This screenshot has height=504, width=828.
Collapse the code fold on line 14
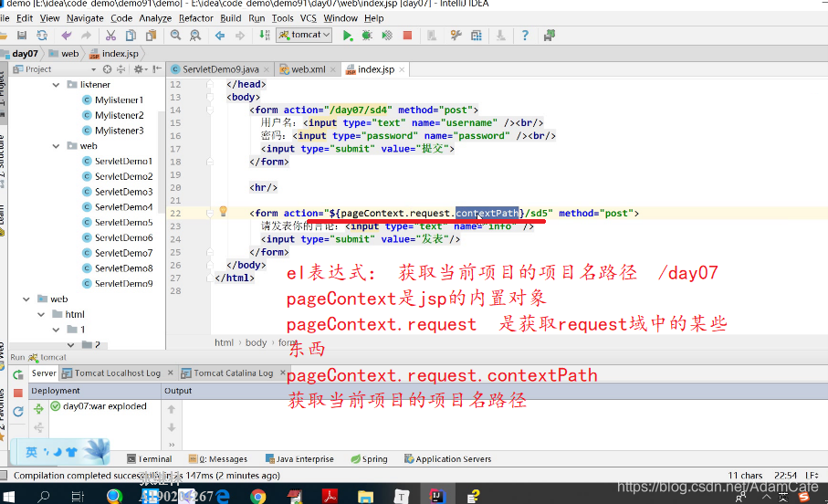pyautogui.click(x=210, y=110)
